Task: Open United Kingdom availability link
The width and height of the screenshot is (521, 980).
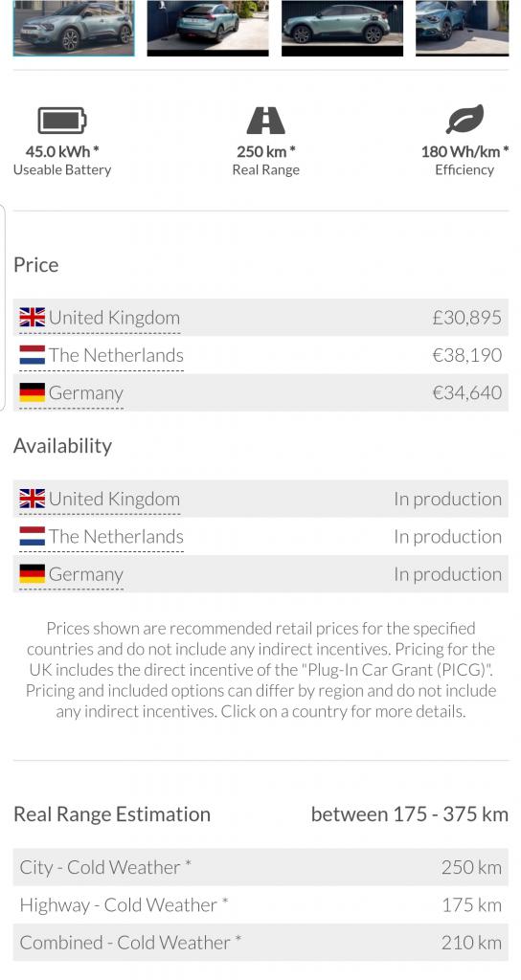Action: (x=115, y=499)
